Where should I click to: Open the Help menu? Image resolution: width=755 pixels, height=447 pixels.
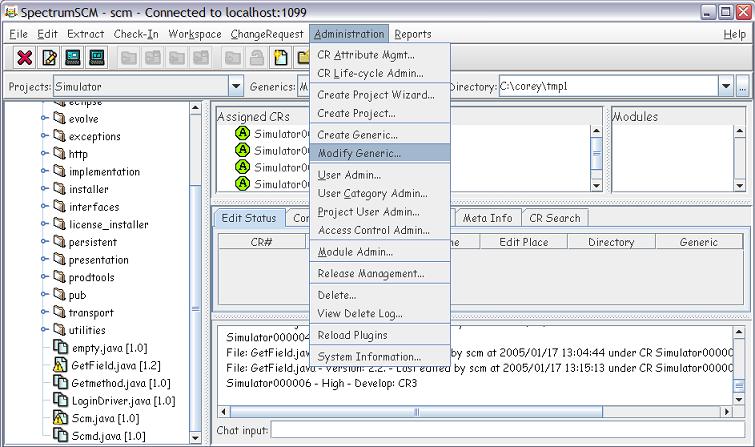[x=734, y=34]
